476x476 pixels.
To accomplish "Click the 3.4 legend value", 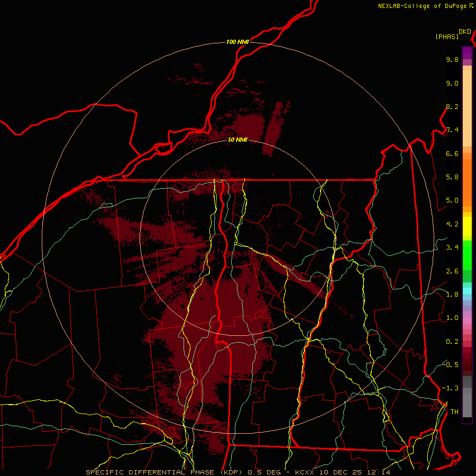I will click(452, 248).
